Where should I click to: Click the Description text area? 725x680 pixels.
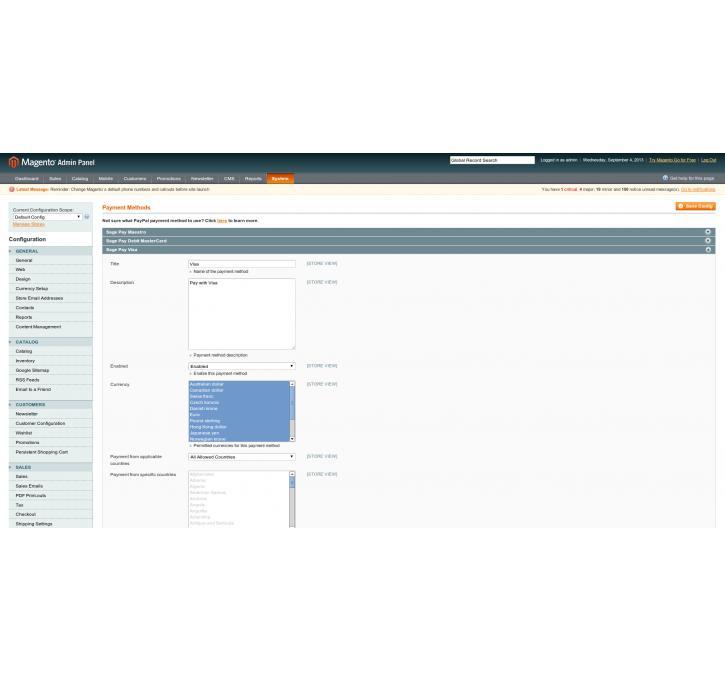click(242, 314)
